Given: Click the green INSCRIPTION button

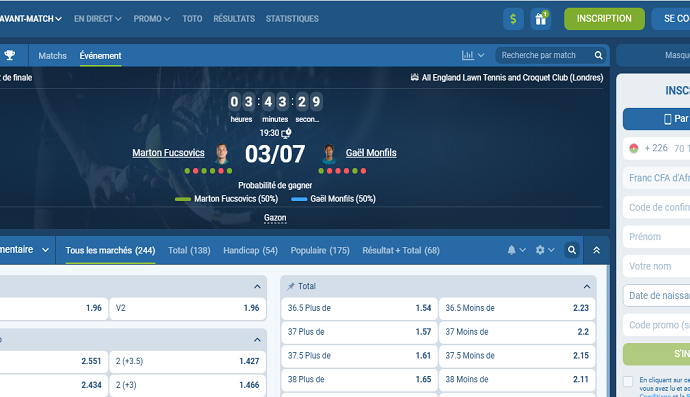Looking at the screenshot, I should [604, 19].
